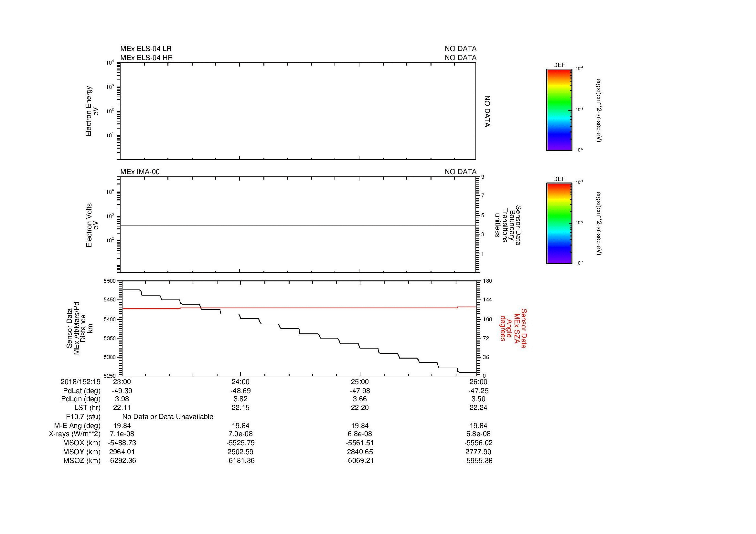This screenshot has width=756, height=534.
Task: Click the 'MSOY (km)' row label
Action: [x=81, y=452]
